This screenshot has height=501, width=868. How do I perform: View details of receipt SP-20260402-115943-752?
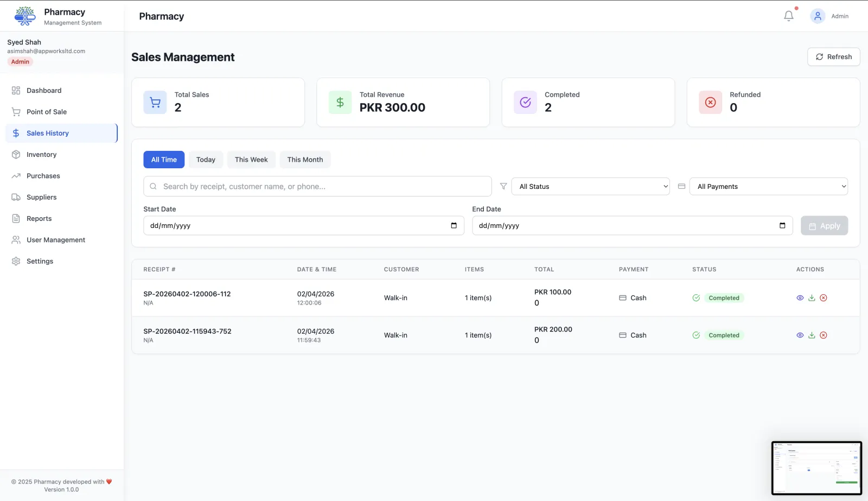800,335
